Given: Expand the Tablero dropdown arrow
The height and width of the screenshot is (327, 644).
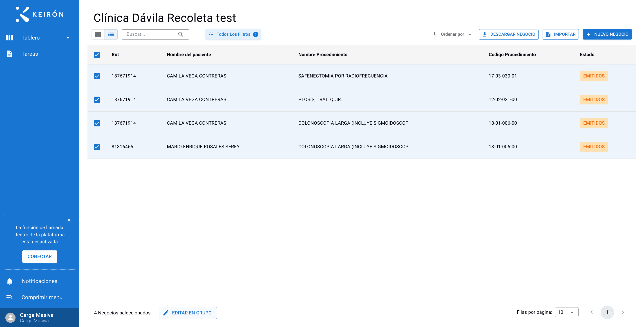Looking at the screenshot, I should click(68, 38).
